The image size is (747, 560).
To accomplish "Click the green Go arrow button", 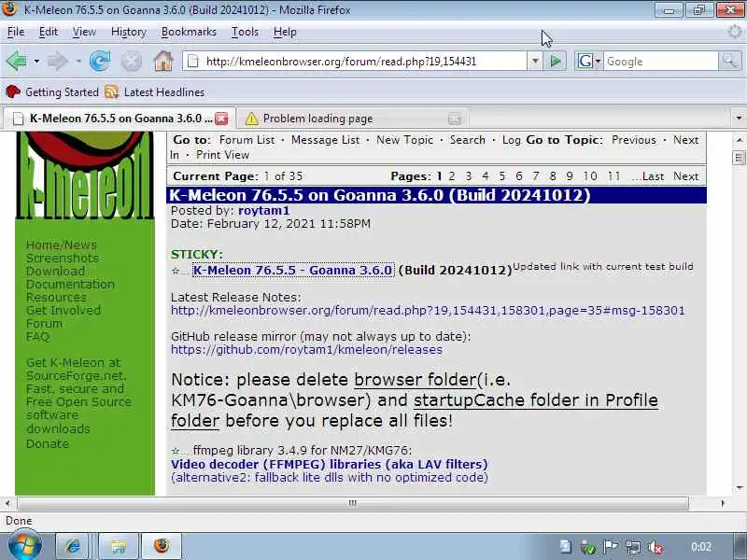I will pos(555,61).
